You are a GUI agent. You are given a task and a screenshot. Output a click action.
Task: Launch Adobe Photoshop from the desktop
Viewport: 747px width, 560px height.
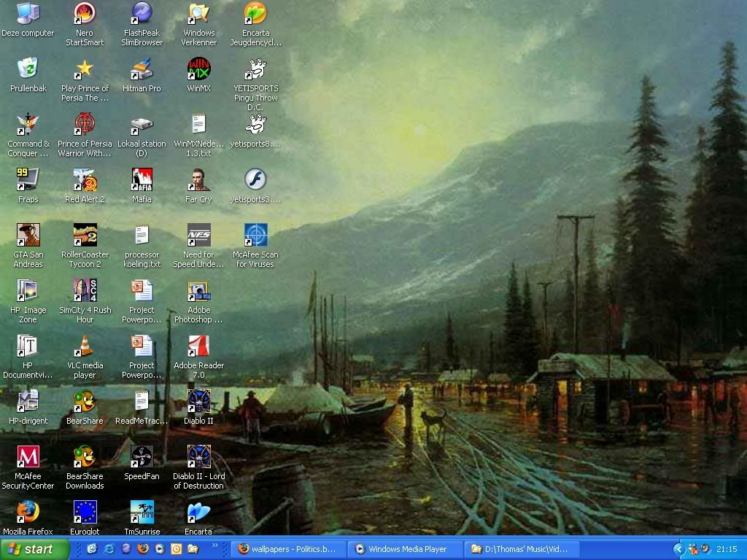click(x=198, y=290)
